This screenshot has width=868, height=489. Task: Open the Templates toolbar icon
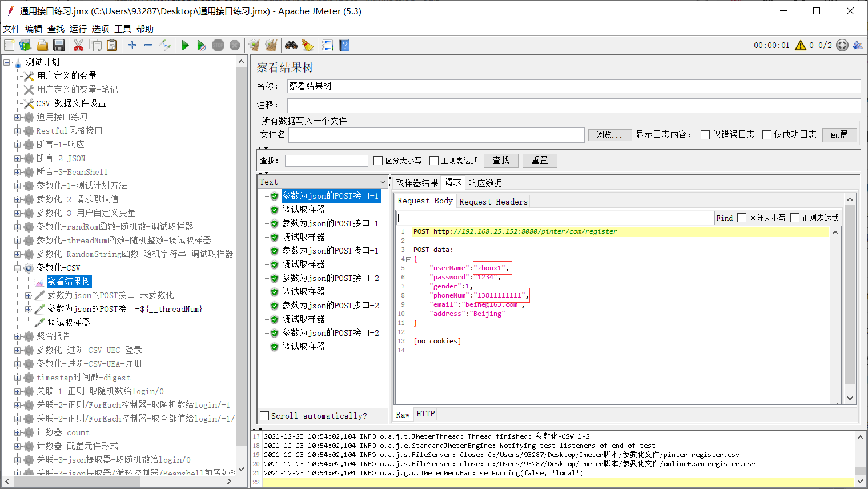coord(25,45)
